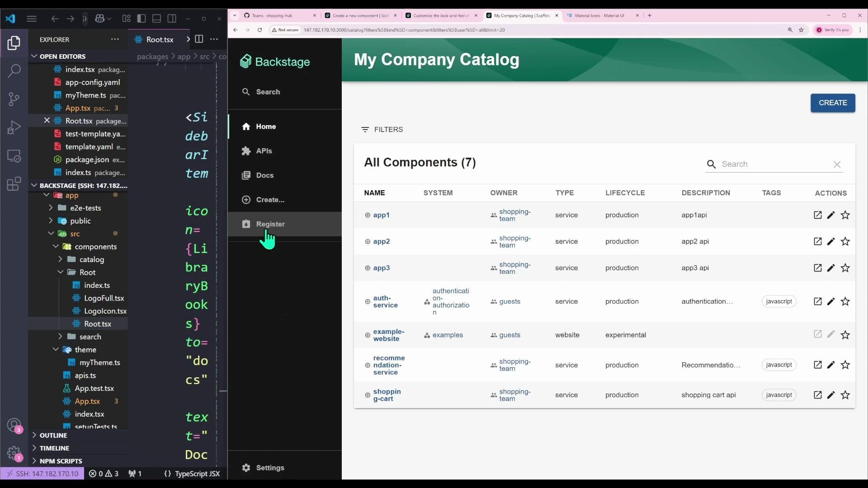868x488 pixels.
Task: Open Explorer Views and More Actions menu
Action: point(115,39)
